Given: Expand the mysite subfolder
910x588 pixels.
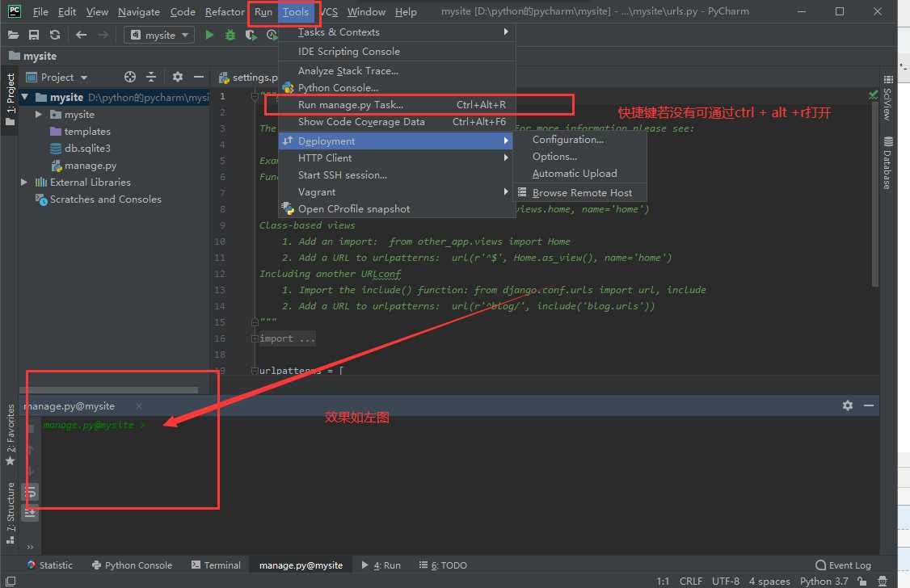Looking at the screenshot, I should coord(38,114).
